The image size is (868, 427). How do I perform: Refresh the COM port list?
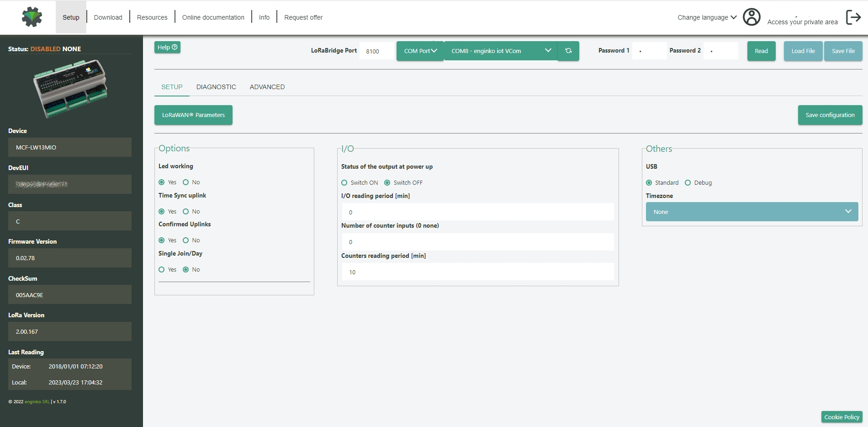[x=568, y=51]
